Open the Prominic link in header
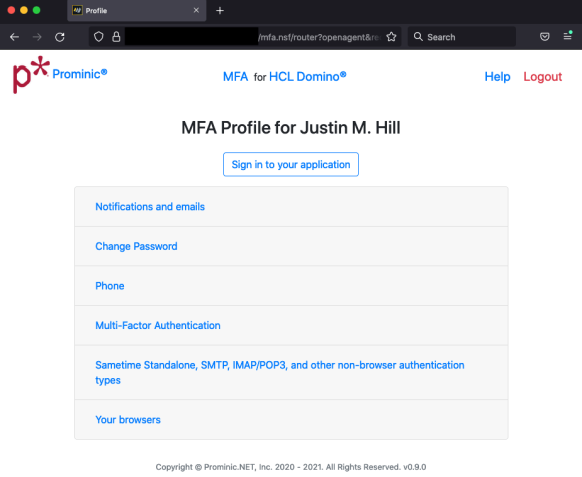Viewport: 582px width, 477px height. [x=80, y=74]
